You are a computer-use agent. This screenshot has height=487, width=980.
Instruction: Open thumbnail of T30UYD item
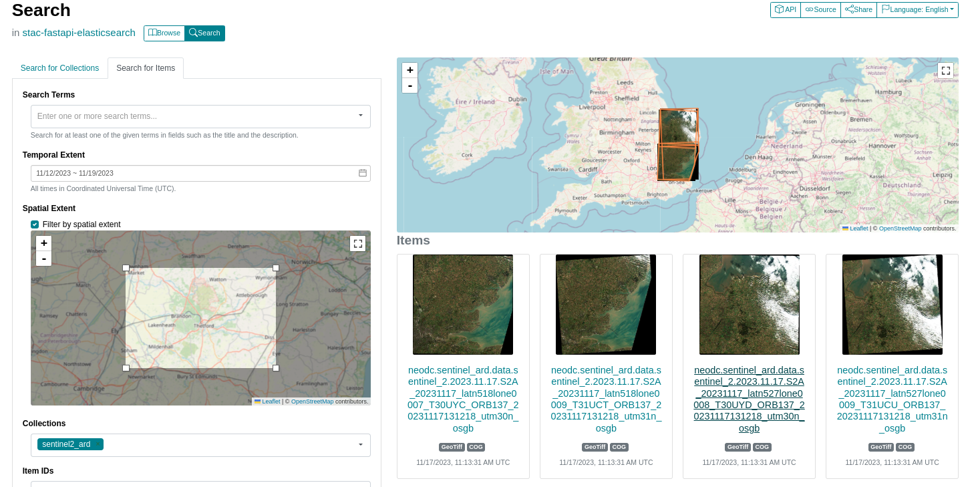pos(749,305)
